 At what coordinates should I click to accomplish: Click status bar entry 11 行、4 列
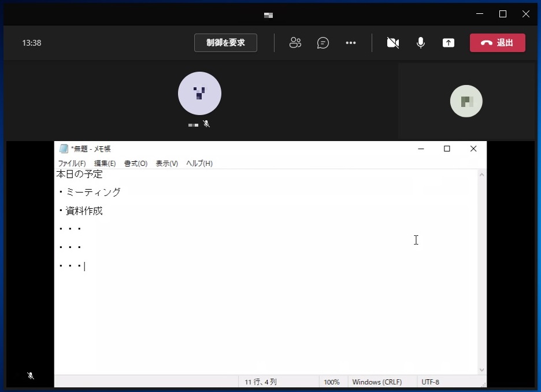[261, 382]
